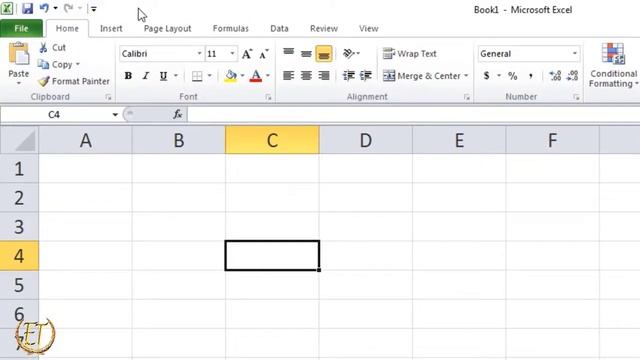Click the Decrease Indent icon
This screenshot has height=360, width=640.
[349, 76]
